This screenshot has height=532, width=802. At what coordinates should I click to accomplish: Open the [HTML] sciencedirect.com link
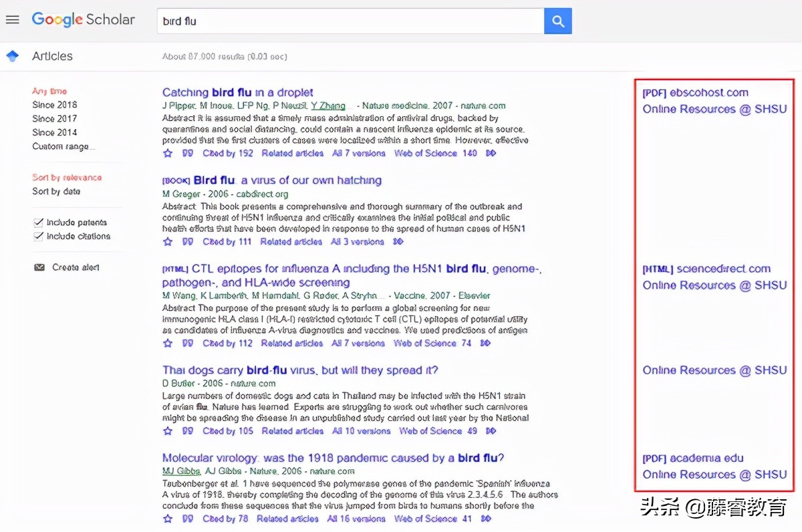706,269
